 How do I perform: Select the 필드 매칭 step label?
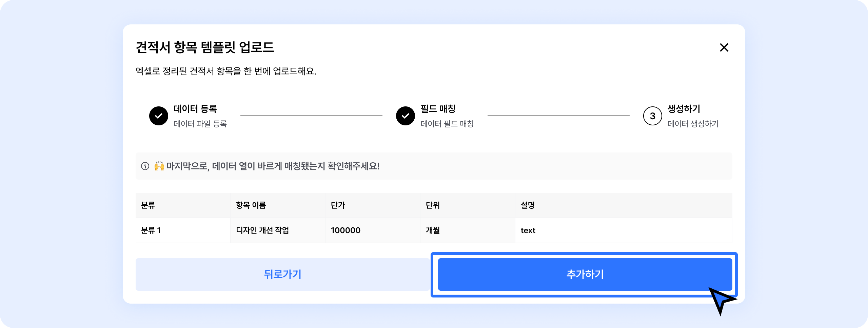tap(438, 109)
